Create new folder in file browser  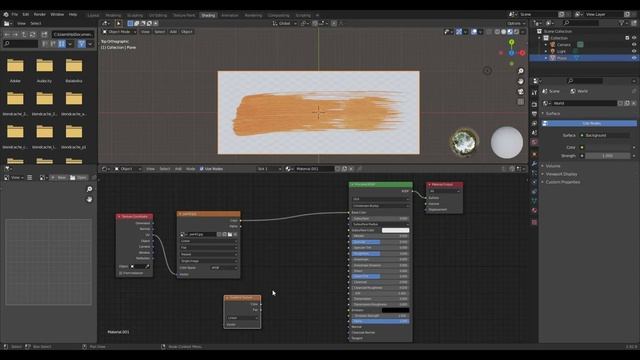click(x=44, y=35)
